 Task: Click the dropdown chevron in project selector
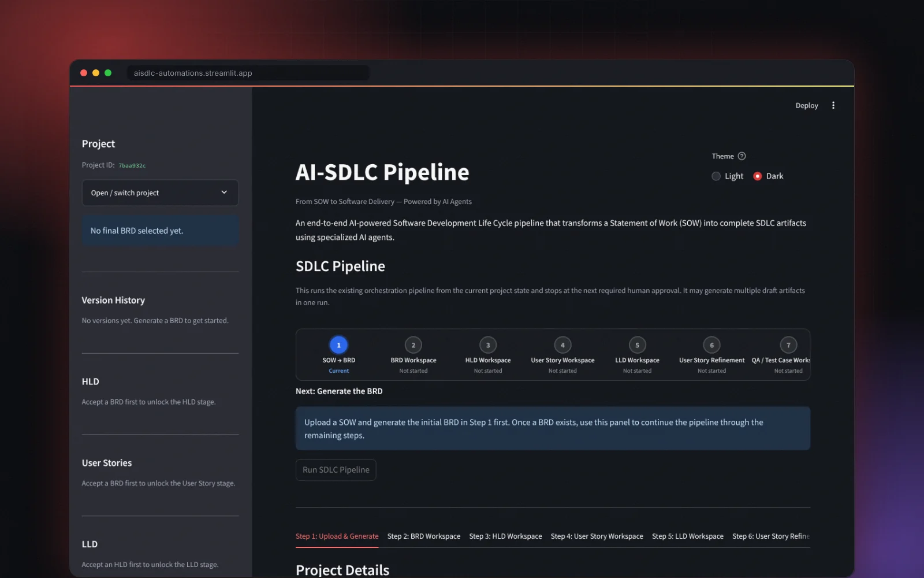[x=224, y=192]
